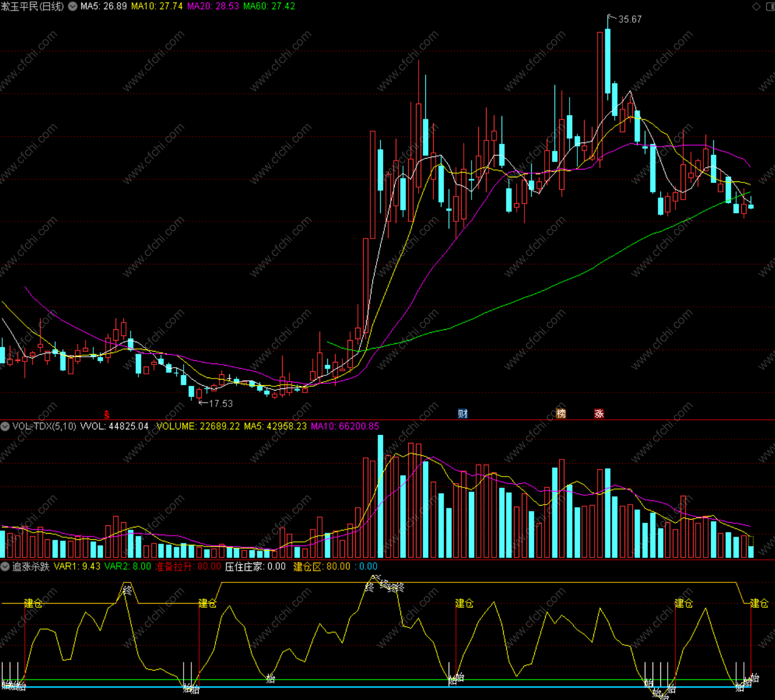Open the main chart indicator dropdown beside 漱玉平民
The height and width of the screenshot is (700, 775).
(x=73, y=6)
